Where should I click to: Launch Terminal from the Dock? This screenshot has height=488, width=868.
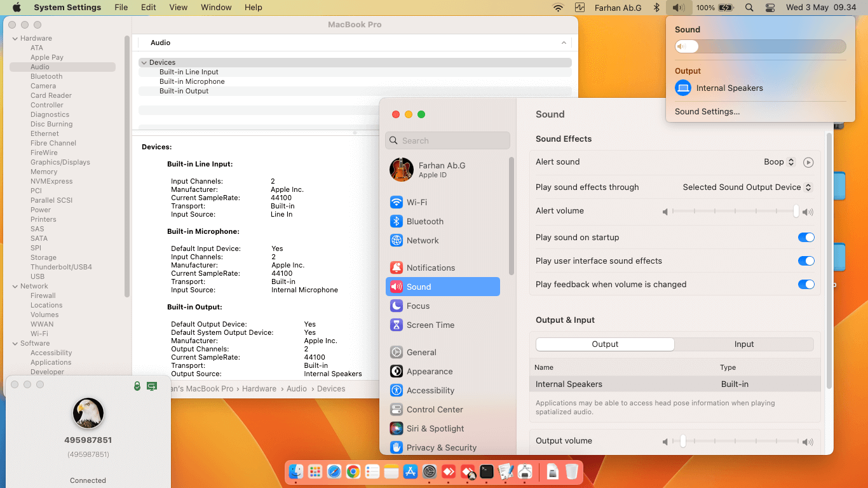click(487, 471)
